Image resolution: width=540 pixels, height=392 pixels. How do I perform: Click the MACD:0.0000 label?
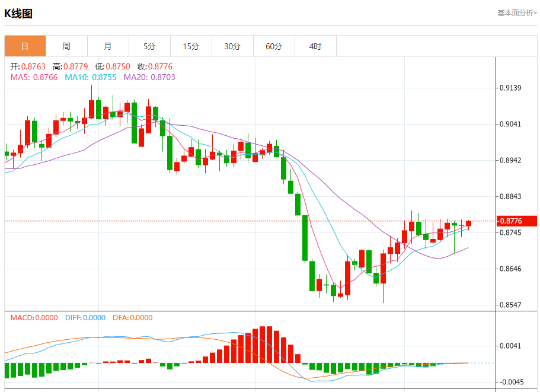[x=34, y=318]
